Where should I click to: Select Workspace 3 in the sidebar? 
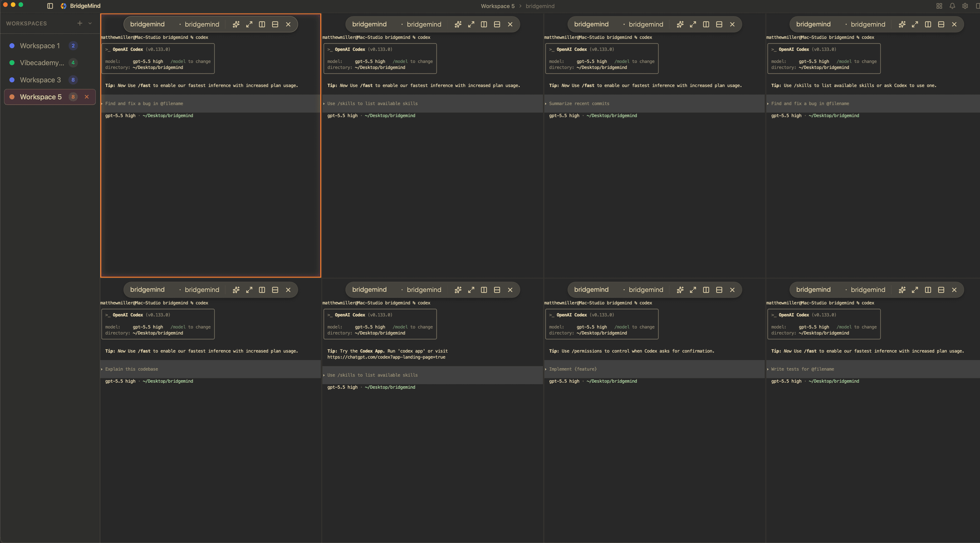pos(50,80)
